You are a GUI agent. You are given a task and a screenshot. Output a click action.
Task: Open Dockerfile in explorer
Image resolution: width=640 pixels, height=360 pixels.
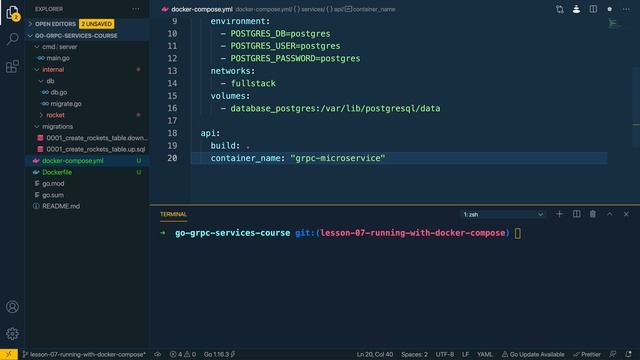(57, 172)
